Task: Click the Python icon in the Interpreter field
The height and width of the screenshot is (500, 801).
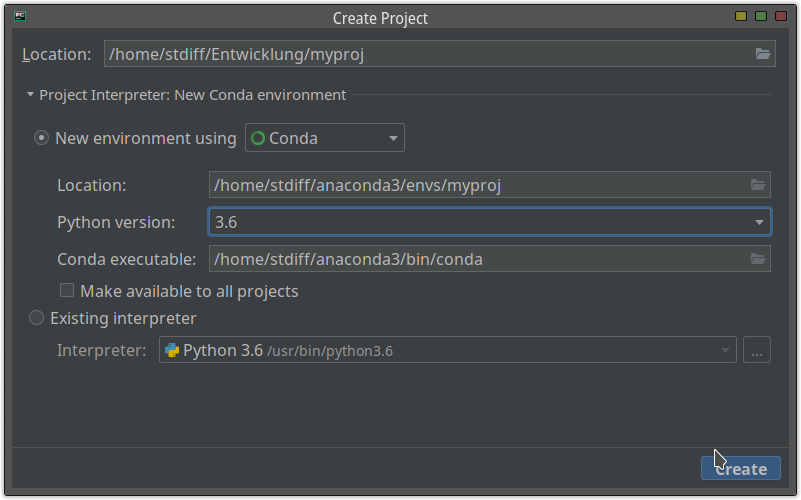Action: coord(172,350)
